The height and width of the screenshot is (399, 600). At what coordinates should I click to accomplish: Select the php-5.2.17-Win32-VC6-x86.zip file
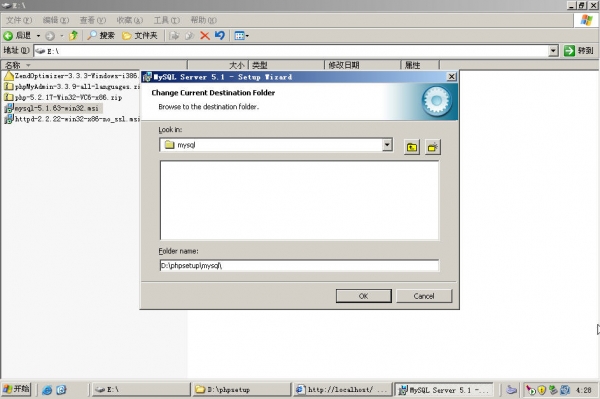pos(63,97)
